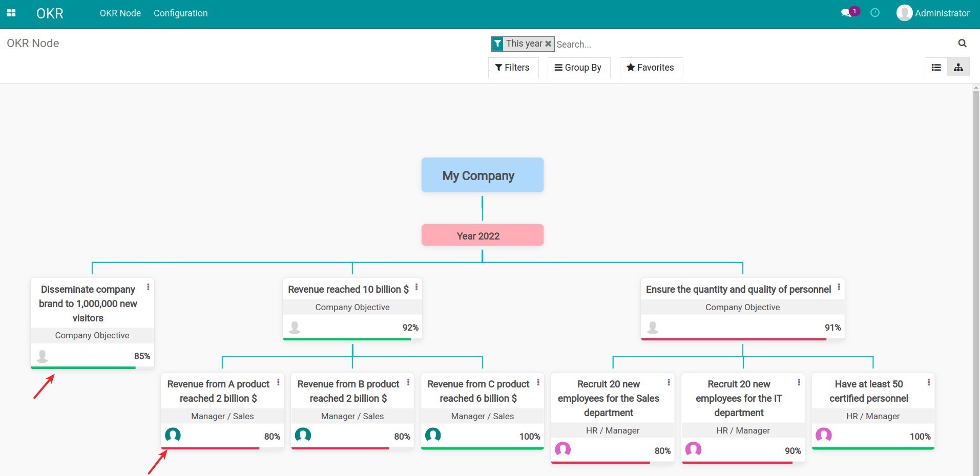Open the Configuration menu

pyautogui.click(x=180, y=13)
